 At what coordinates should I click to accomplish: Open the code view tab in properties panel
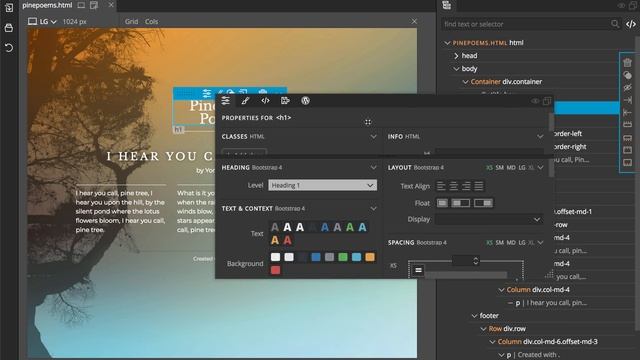pos(265,101)
